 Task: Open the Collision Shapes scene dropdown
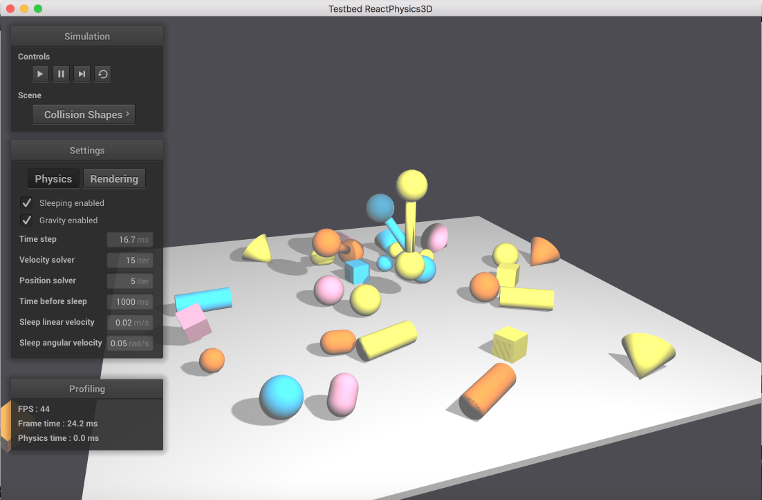tap(84, 115)
